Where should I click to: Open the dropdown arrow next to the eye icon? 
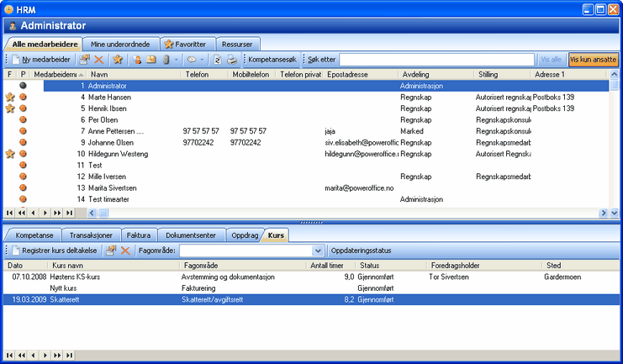(x=202, y=60)
